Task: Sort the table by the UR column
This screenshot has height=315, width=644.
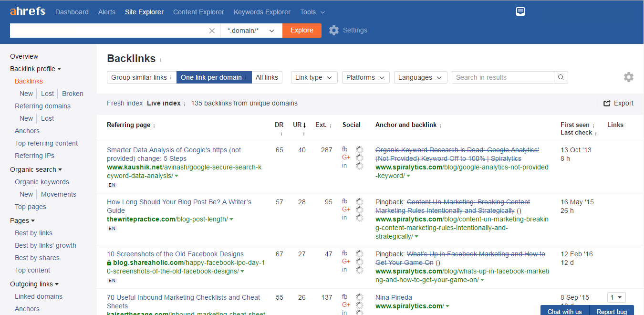Action: point(300,125)
